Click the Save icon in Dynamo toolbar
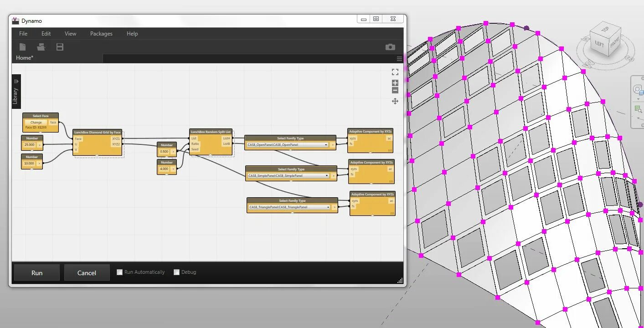 coord(60,47)
